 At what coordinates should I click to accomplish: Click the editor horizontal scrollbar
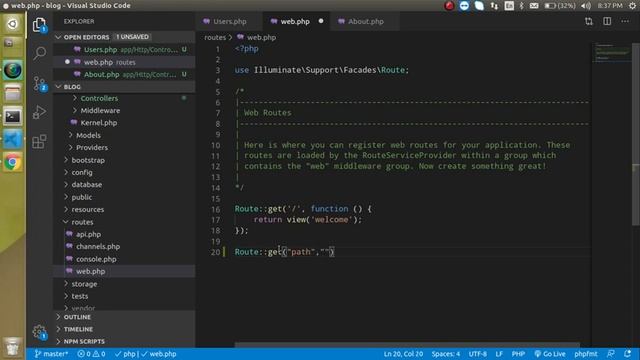[x=407, y=345]
